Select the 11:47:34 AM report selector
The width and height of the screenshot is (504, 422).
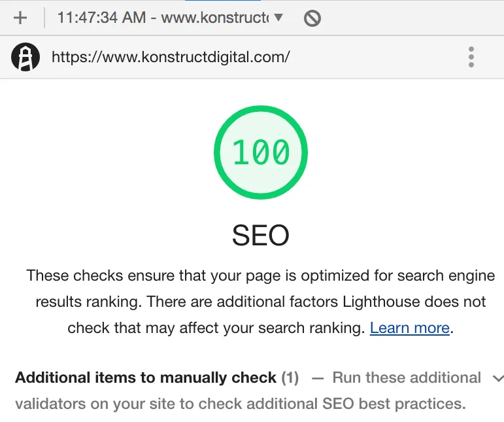pos(170,18)
